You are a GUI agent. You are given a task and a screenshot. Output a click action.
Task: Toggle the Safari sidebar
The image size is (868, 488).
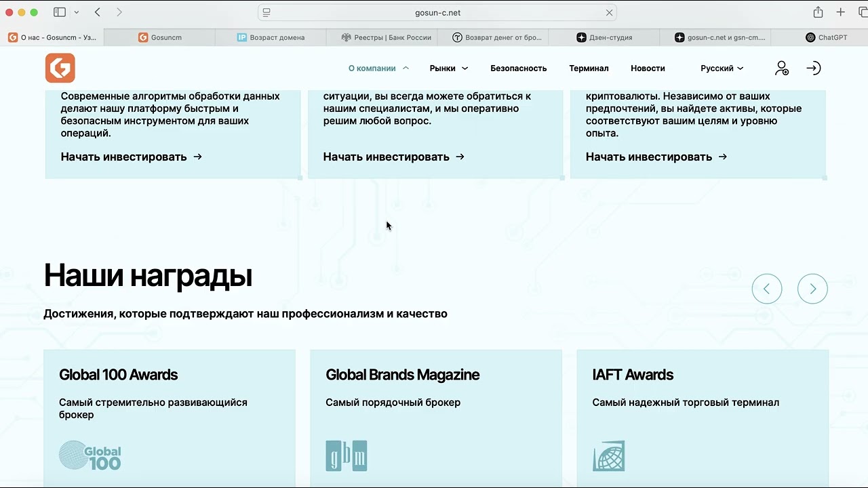coord(60,12)
